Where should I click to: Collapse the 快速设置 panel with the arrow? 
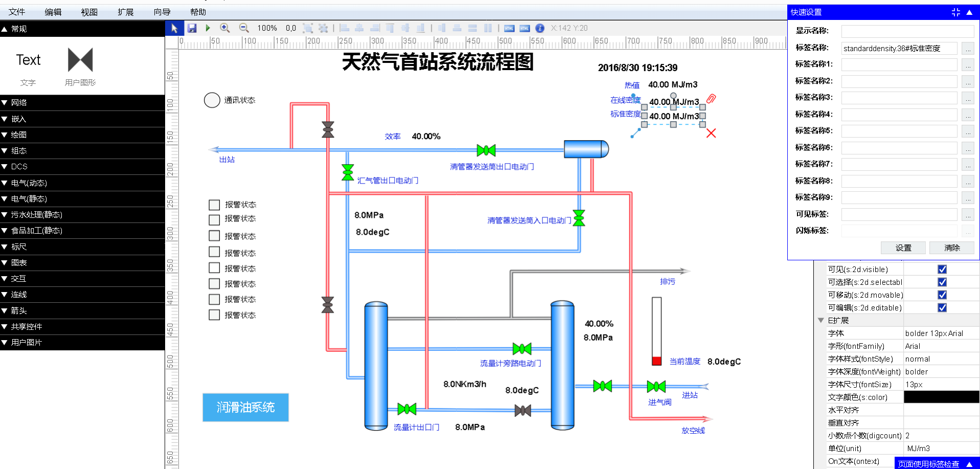[969, 12]
